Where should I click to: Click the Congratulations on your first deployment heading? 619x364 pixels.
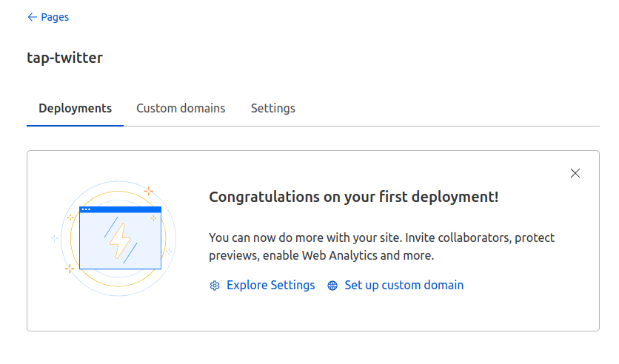pyautogui.click(x=353, y=197)
